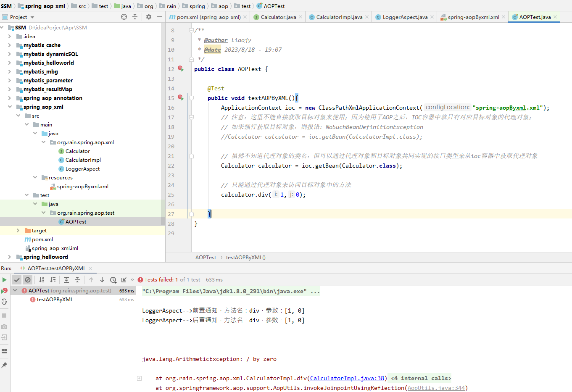This screenshot has height=392, width=572.
Task: Toggle auto-test rerun icon
Action: point(4,302)
